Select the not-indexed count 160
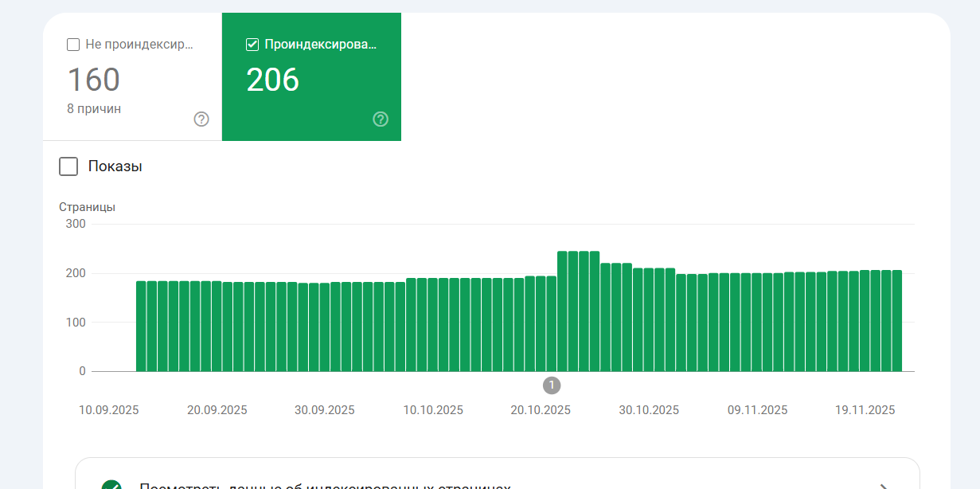This screenshot has height=489, width=980. coord(94,80)
